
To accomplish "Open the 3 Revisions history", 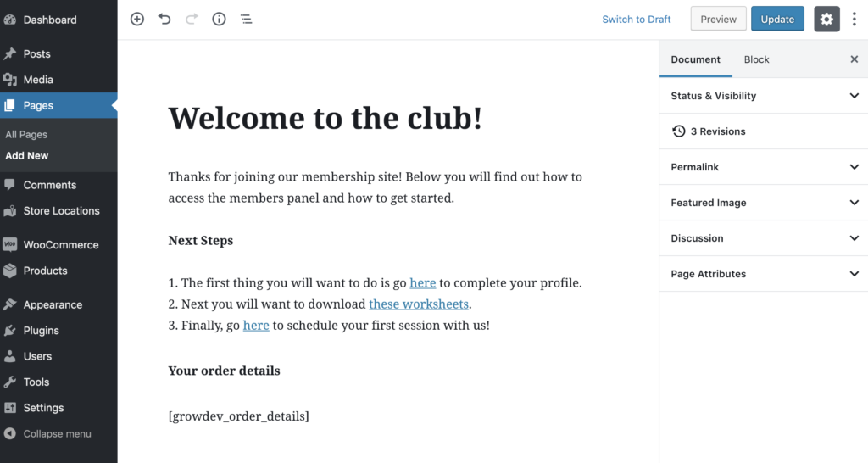I will click(764, 131).
